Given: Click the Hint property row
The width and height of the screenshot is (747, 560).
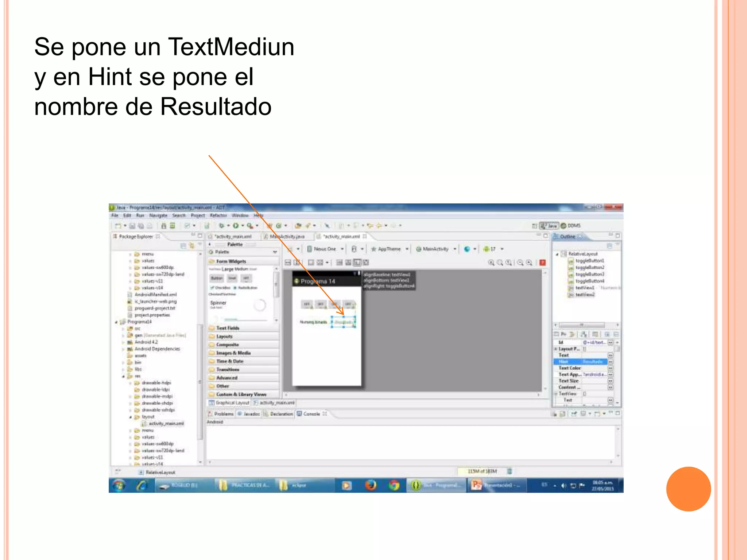Looking at the screenshot, I should point(584,362).
